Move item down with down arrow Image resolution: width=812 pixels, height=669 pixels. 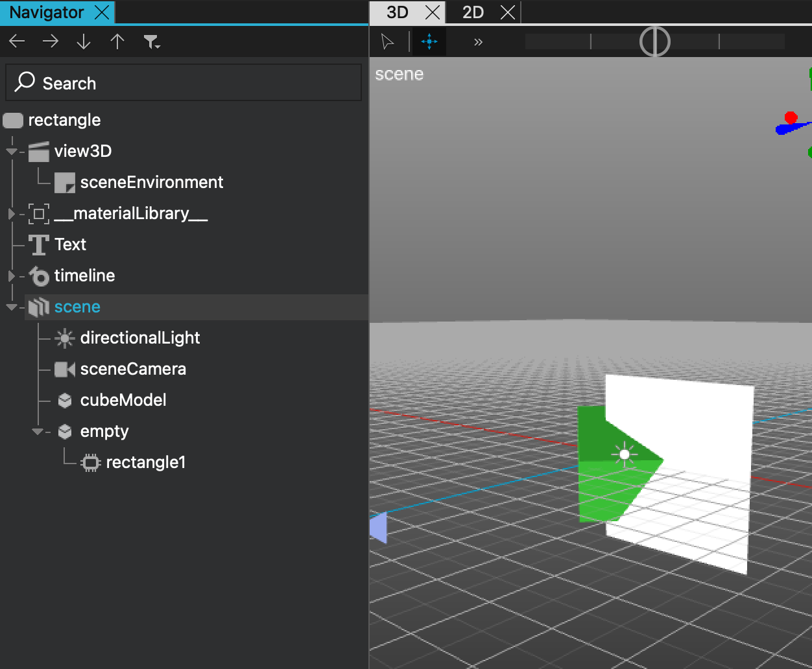click(x=84, y=42)
